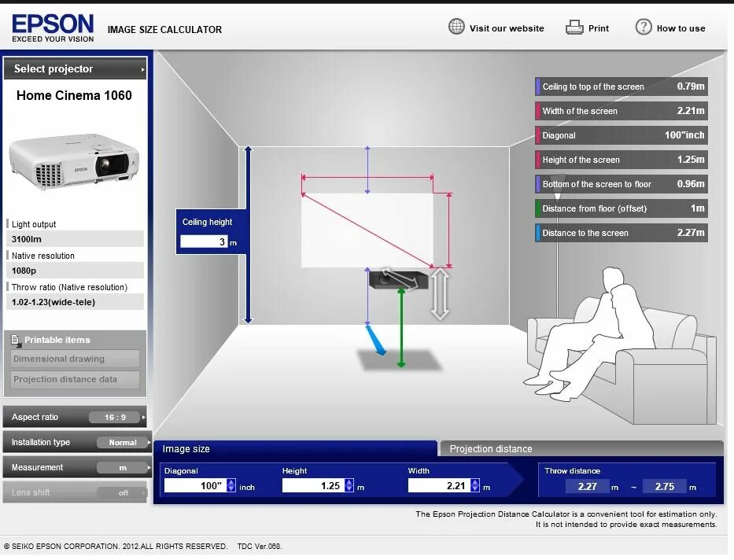Click the Print link

tap(598, 28)
